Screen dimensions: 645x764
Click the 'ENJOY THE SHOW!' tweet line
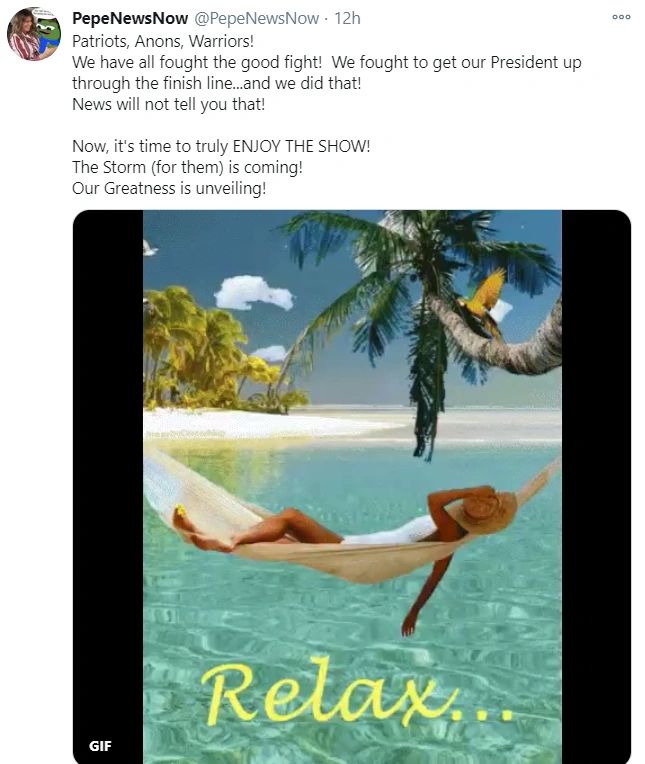pyautogui.click(x=221, y=146)
